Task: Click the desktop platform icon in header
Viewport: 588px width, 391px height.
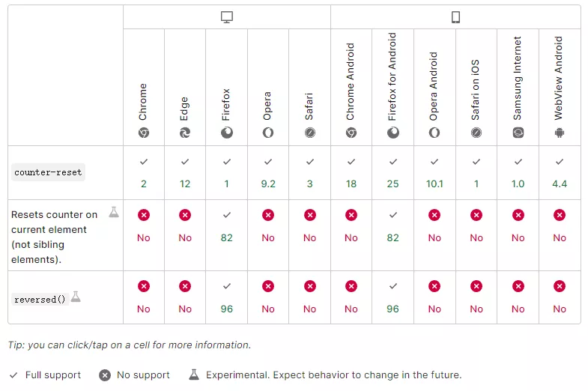Action: [x=227, y=17]
